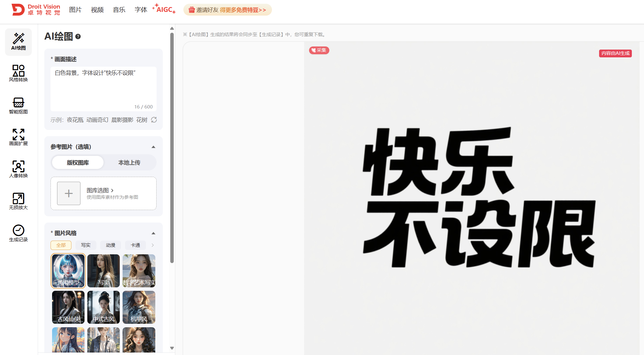The height and width of the screenshot is (355, 644).
Task: Collapse the 图片风格 section
Action: (x=153, y=233)
